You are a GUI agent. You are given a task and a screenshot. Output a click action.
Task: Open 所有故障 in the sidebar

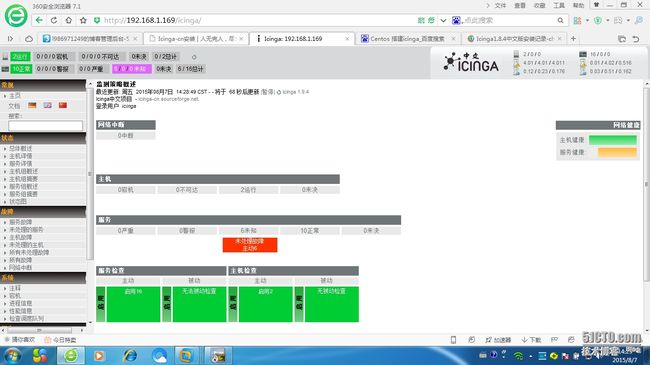21,260
